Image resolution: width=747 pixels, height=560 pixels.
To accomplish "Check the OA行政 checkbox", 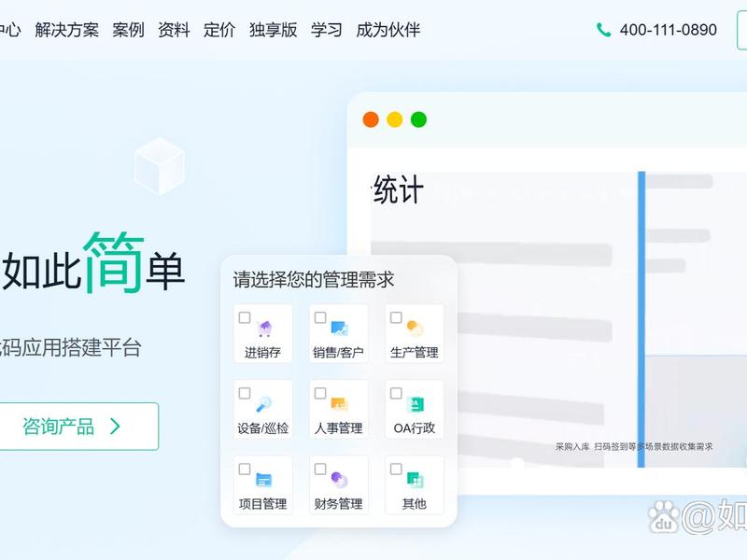I will (396, 393).
